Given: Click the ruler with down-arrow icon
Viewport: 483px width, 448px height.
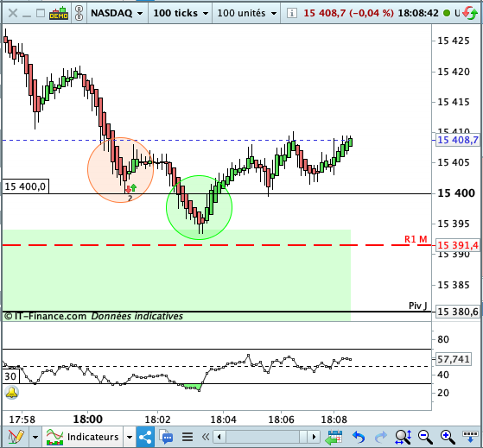Looking at the screenshot, I should (x=470, y=437).
